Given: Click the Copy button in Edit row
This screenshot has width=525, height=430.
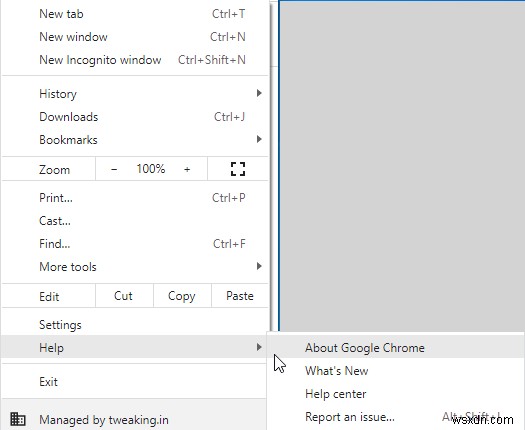Looking at the screenshot, I should point(182,296).
